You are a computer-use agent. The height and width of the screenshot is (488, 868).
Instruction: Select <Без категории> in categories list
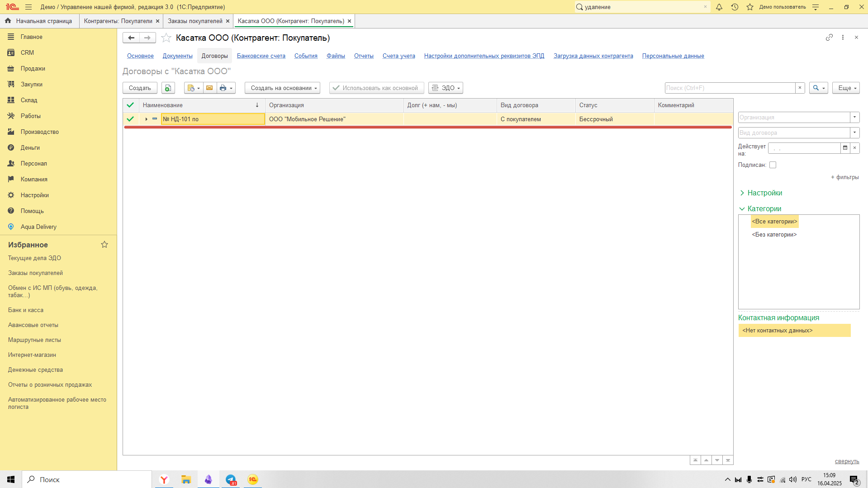point(774,235)
